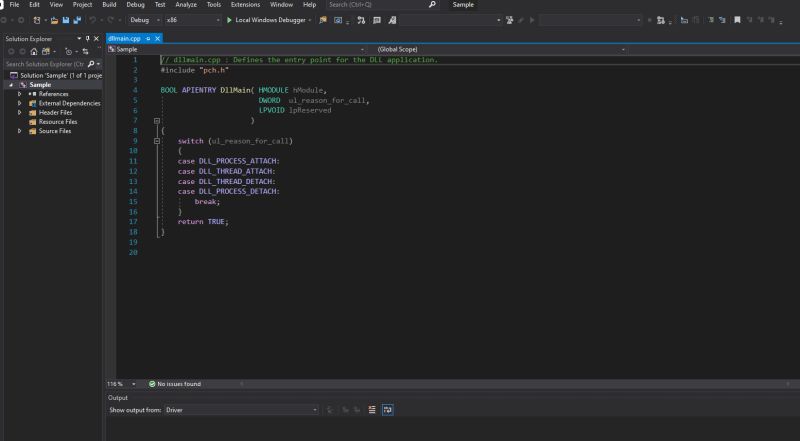Select the dllmain.cpp tab
The height and width of the screenshot is (441, 800).
coord(124,39)
